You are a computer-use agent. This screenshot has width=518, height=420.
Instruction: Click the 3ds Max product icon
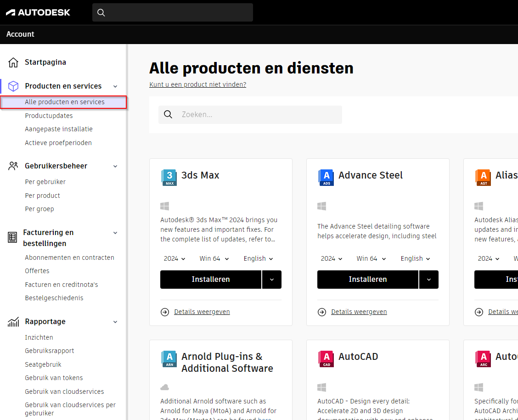(169, 178)
